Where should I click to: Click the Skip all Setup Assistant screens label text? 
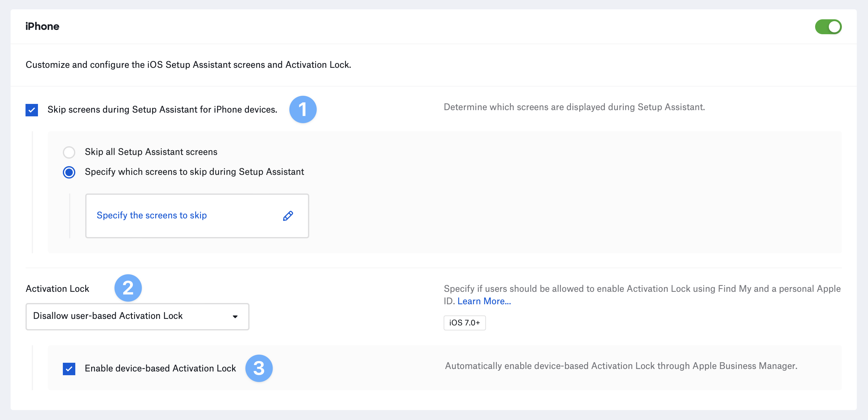[151, 152]
